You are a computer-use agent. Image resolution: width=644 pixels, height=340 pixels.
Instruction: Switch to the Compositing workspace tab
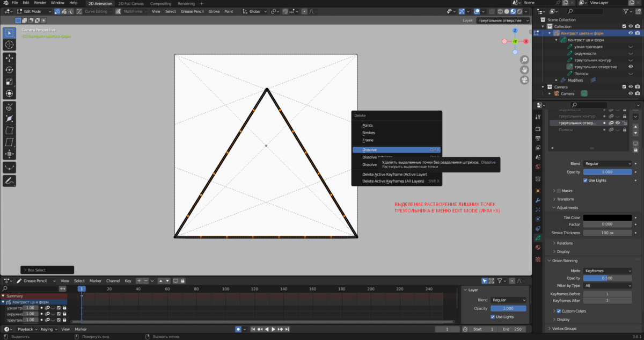coord(161,4)
